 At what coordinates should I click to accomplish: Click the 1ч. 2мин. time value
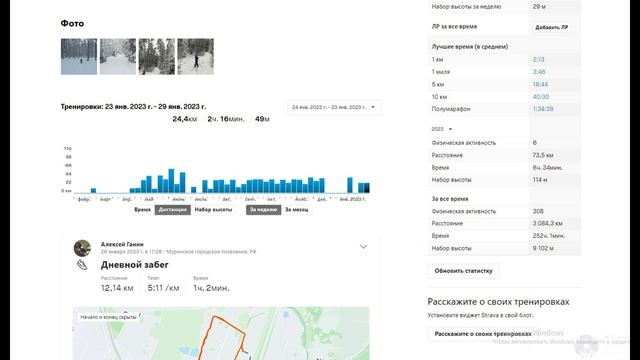tap(211, 288)
